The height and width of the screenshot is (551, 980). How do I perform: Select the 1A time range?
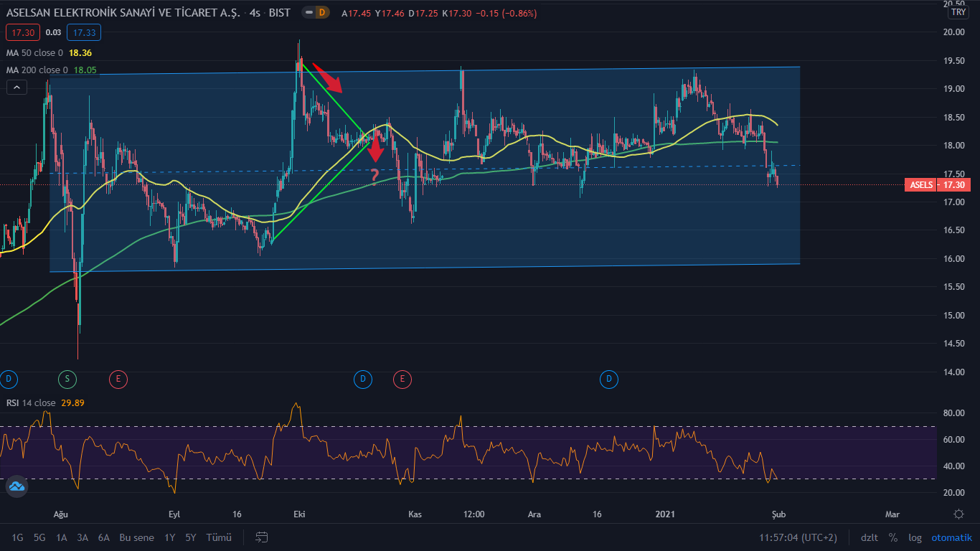(x=62, y=537)
